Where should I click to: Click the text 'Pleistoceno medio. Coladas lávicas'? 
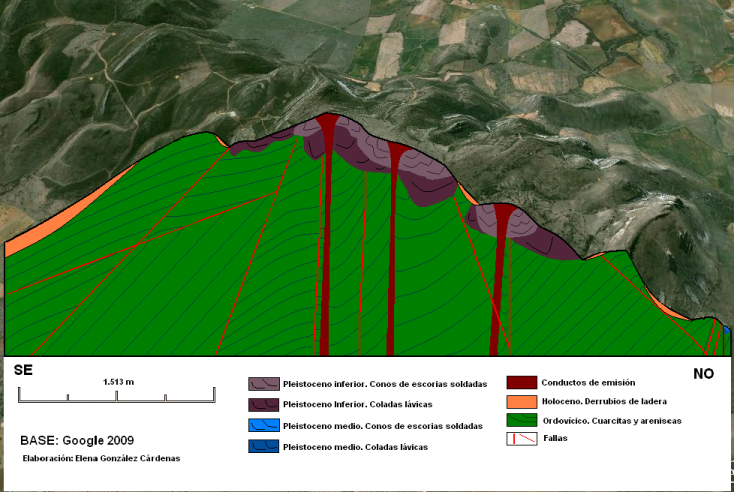[355, 447]
